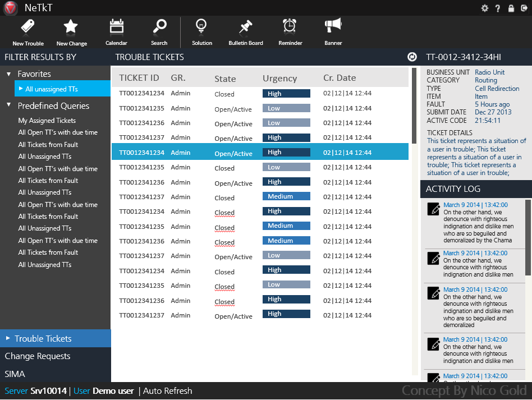Viewport: 532px width, 400px height.
Task: Collapse the Predefined Queries section
Action: tap(9, 105)
